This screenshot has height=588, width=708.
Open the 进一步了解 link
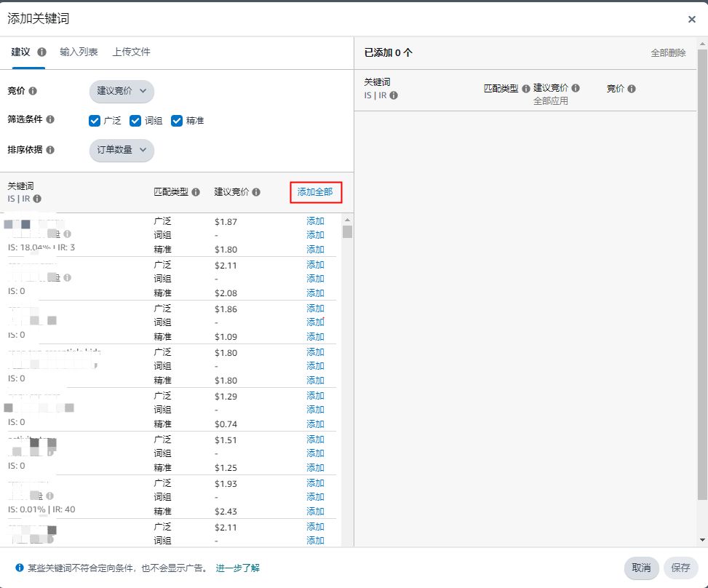(237, 568)
